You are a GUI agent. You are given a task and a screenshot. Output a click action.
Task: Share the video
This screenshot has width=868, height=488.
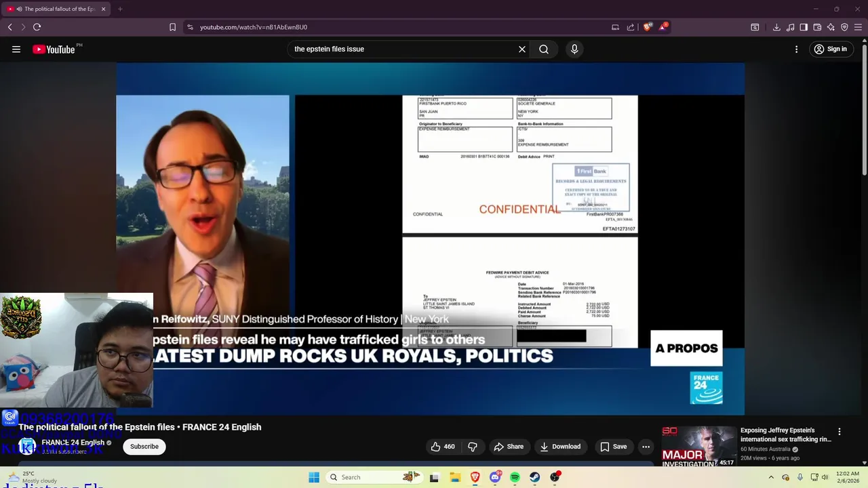[x=509, y=447]
